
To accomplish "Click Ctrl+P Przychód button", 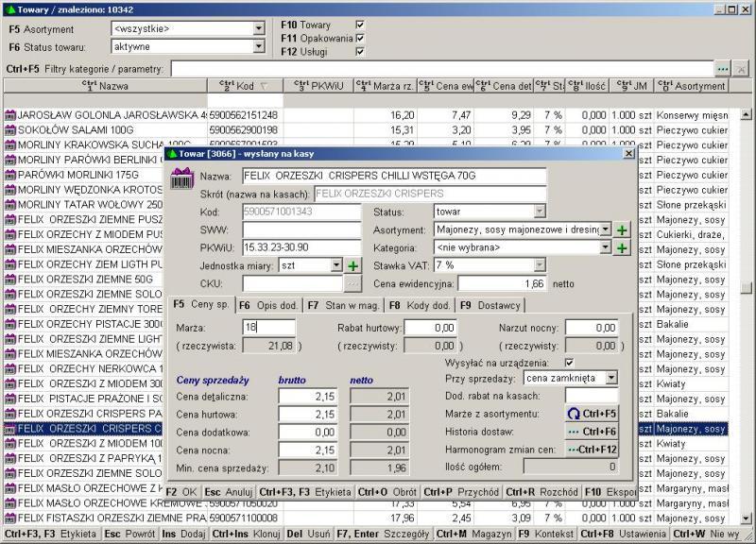I will [x=461, y=492].
